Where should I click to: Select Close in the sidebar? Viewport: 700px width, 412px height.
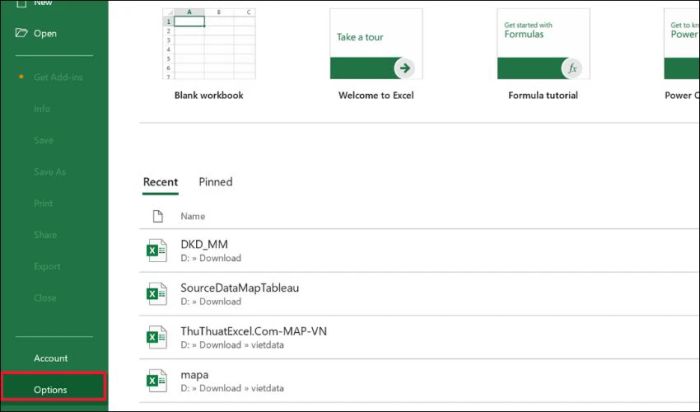[x=45, y=298]
